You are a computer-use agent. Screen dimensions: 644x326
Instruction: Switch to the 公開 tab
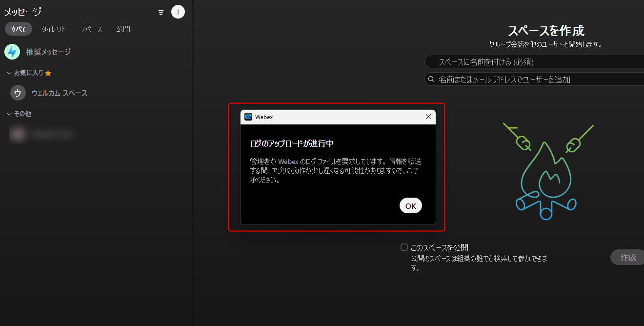[123, 29]
